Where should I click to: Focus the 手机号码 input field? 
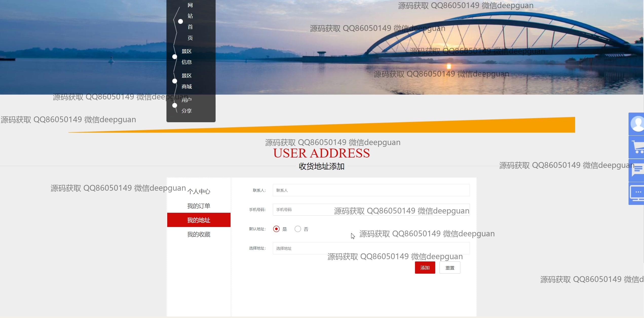[x=304, y=210]
